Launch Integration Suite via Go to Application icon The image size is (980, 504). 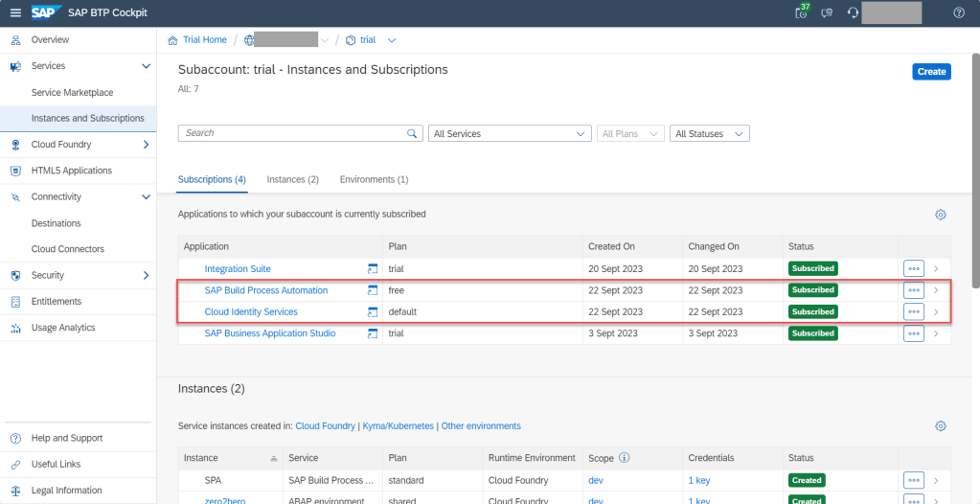tap(373, 268)
